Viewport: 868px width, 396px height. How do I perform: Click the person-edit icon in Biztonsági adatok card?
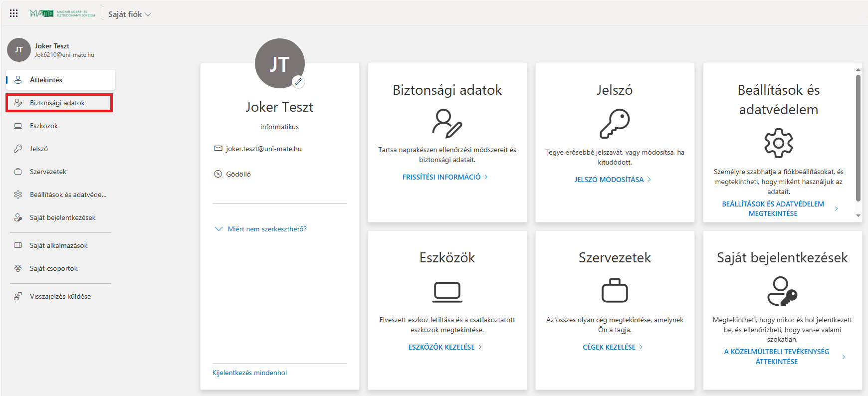pos(447,124)
